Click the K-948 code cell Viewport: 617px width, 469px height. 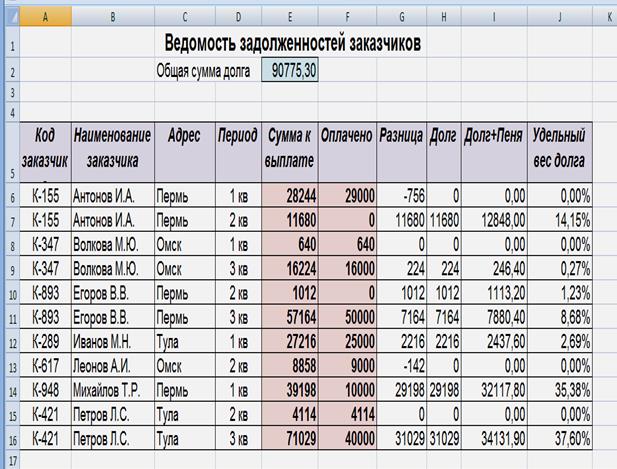click(x=45, y=390)
